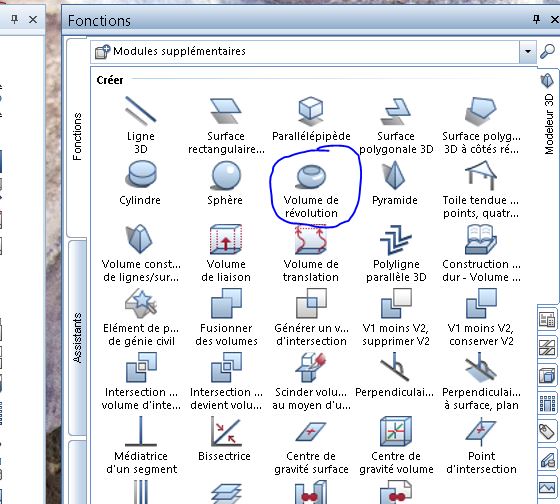Open the Fonctions side tab
This screenshot has width=560, height=504.
pos(77,136)
